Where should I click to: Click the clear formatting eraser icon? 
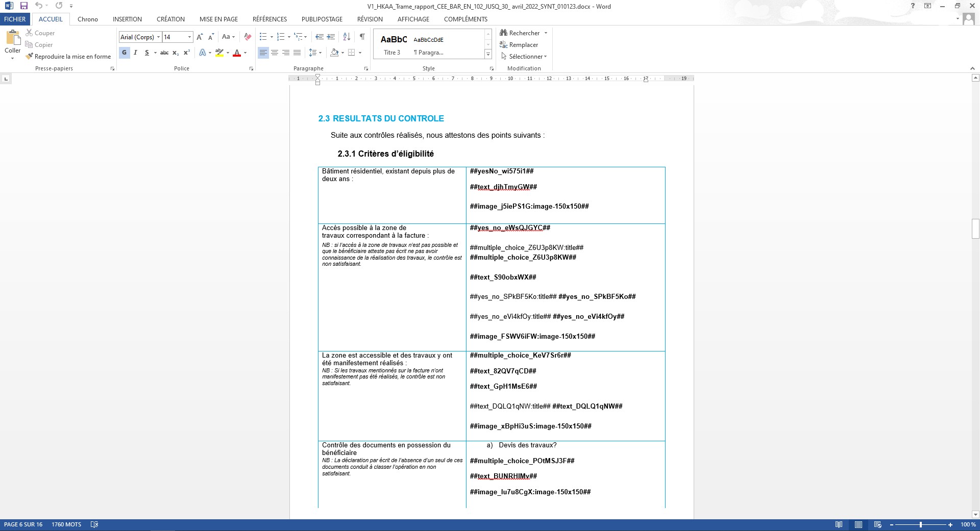pos(248,37)
